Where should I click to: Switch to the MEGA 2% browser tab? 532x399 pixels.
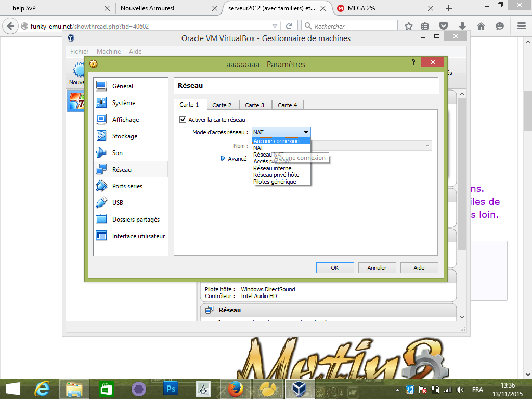pyautogui.click(x=385, y=8)
